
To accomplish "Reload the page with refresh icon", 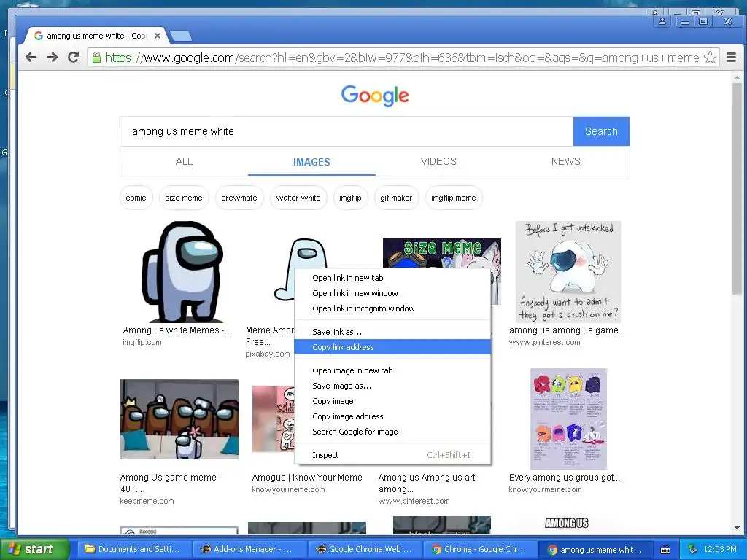I will point(73,58).
